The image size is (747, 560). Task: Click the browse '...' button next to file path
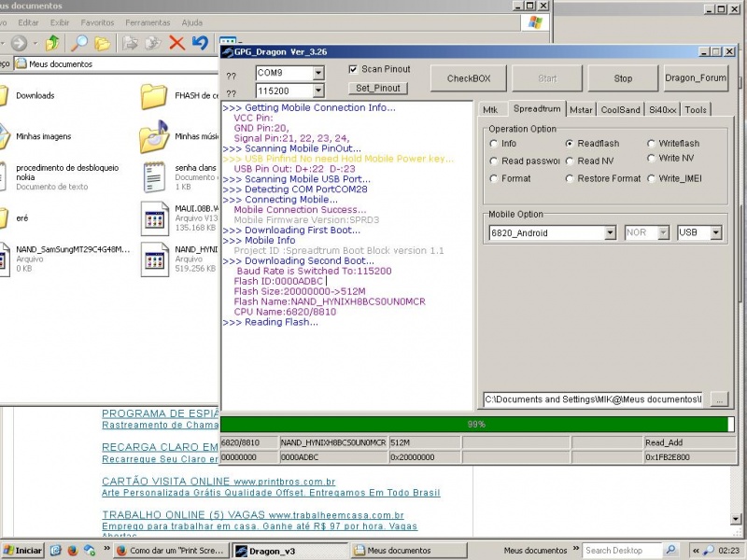[x=719, y=400]
